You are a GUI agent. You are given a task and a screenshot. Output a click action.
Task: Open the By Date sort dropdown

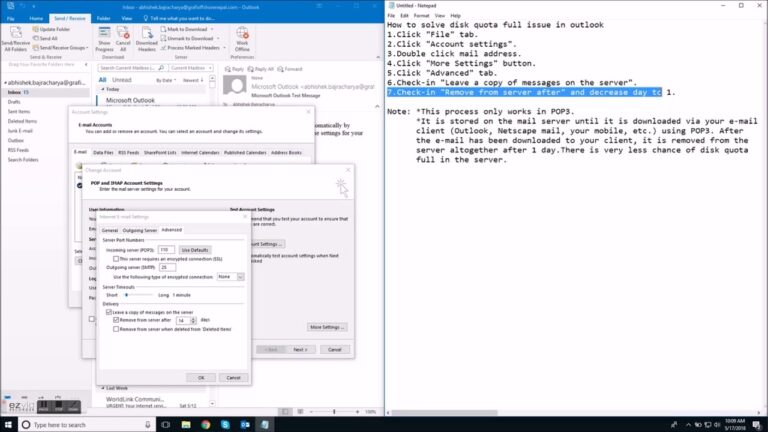coord(166,80)
